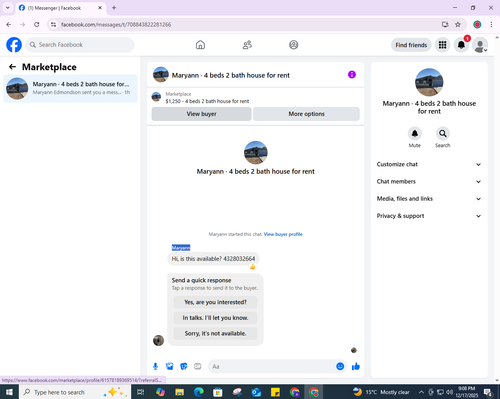Click the browser reload icon
The width and height of the screenshot is (500, 399).
[37, 24]
